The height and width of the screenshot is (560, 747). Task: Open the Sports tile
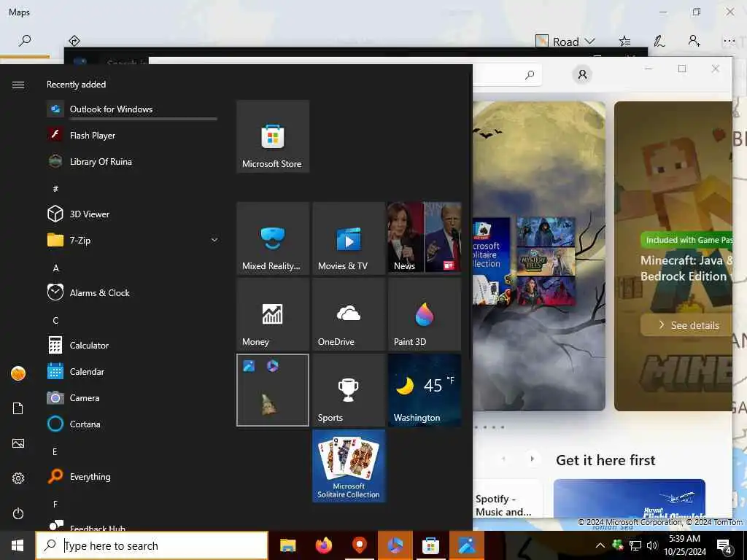[349, 389]
